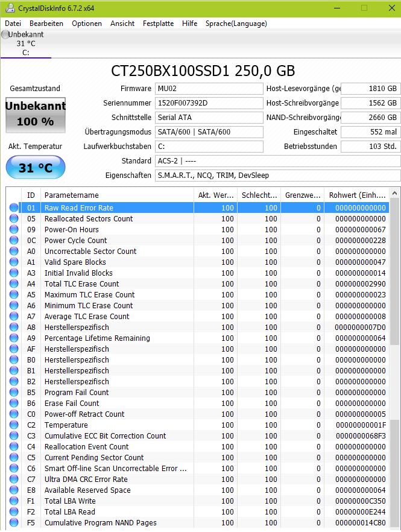401x532 pixels.
Task: Click the Eingeschaltet value 552 mal
Action: click(370, 132)
